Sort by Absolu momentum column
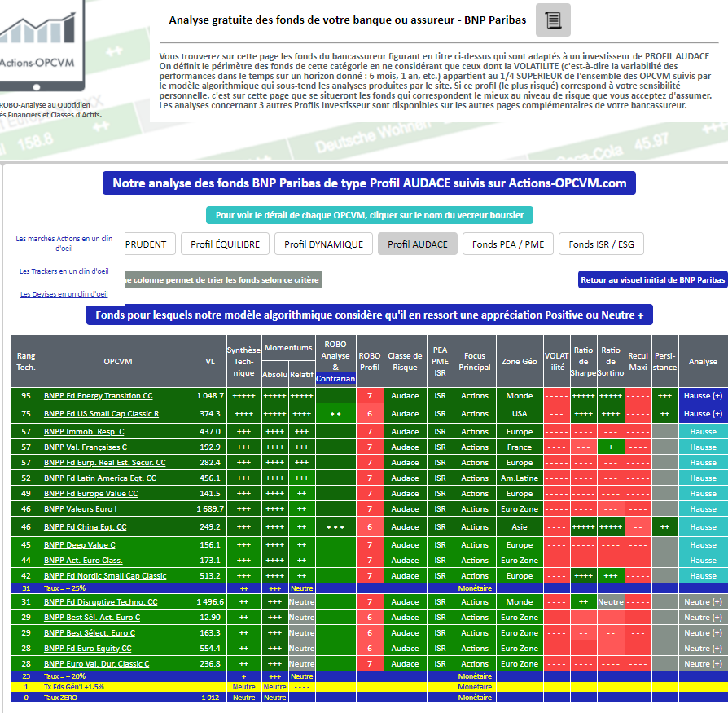728x713 pixels. tap(275, 374)
